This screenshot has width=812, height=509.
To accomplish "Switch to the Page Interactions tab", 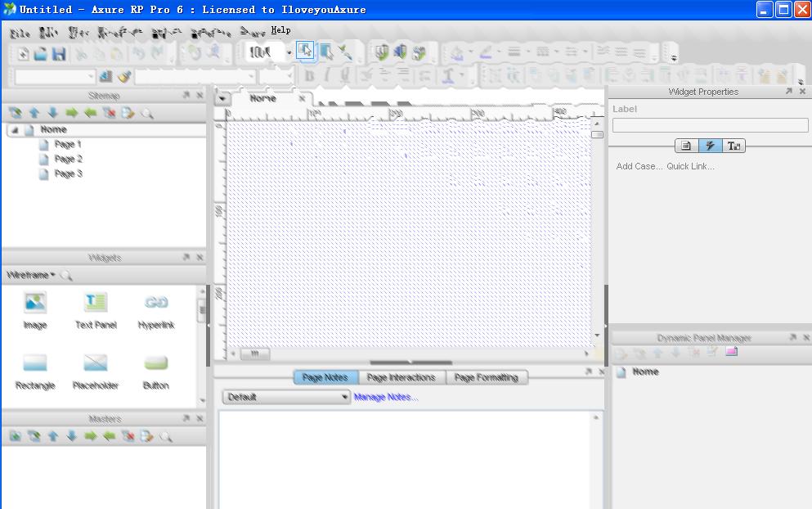I will pyautogui.click(x=402, y=377).
